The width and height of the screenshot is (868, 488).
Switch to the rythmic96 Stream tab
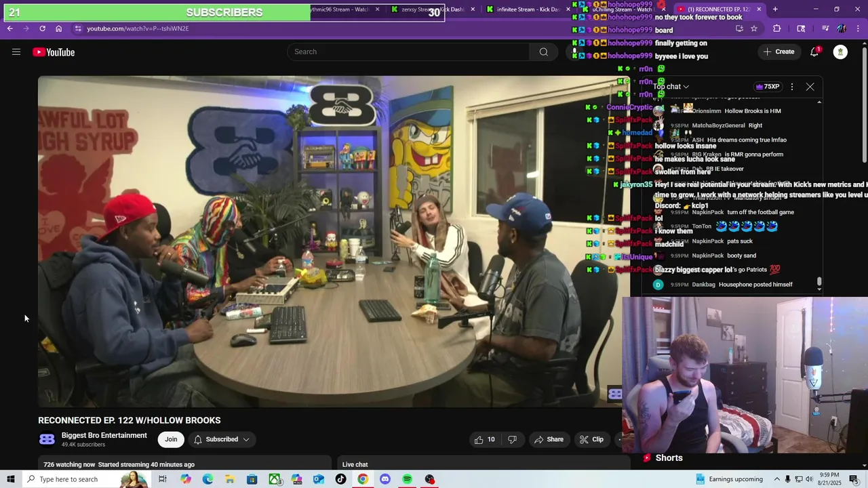pos(341,9)
